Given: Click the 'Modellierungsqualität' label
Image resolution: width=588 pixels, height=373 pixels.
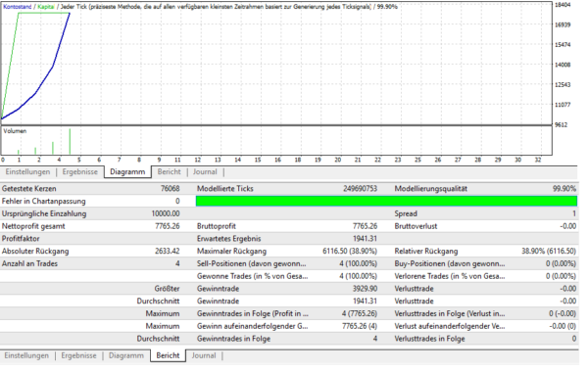Looking at the screenshot, I should [431, 189].
